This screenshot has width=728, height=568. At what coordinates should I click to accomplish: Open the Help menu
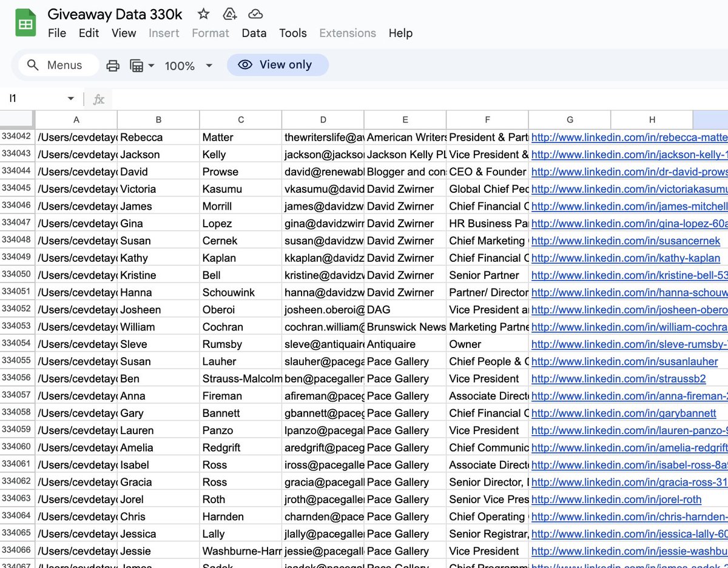pyautogui.click(x=400, y=33)
